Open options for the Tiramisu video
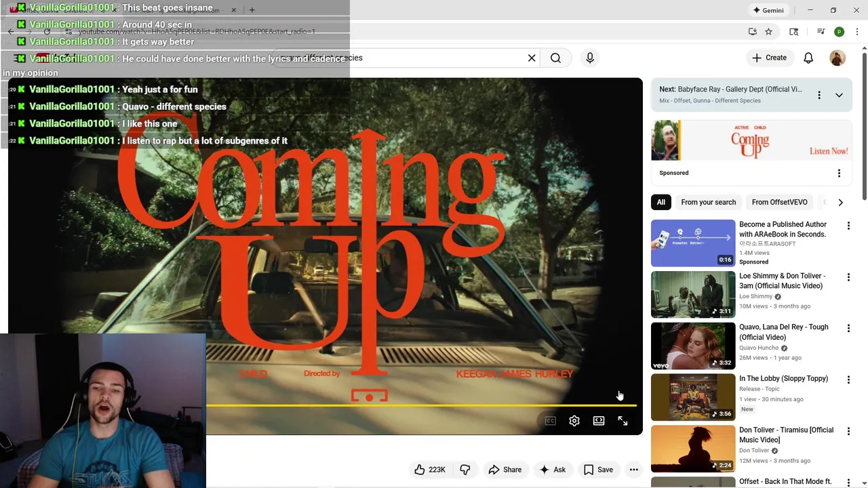868x488 pixels. click(848, 431)
